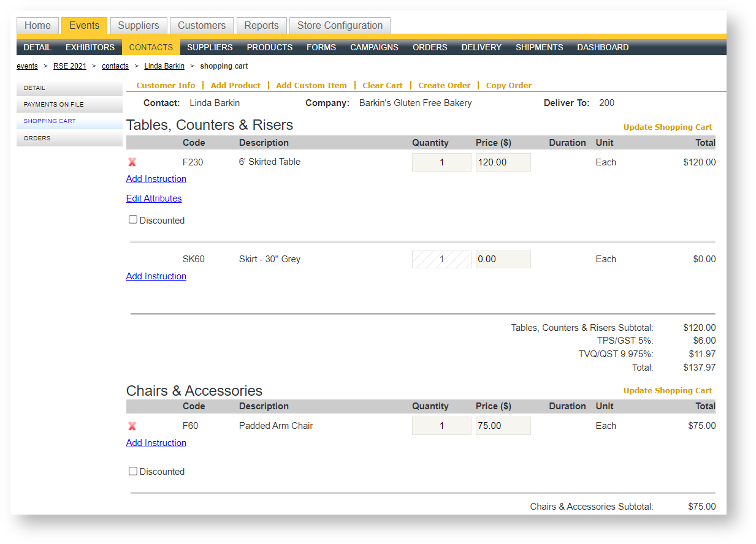Click Add Product link
Viewport: 756px width, 544px height.
click(x=235, y=85)
